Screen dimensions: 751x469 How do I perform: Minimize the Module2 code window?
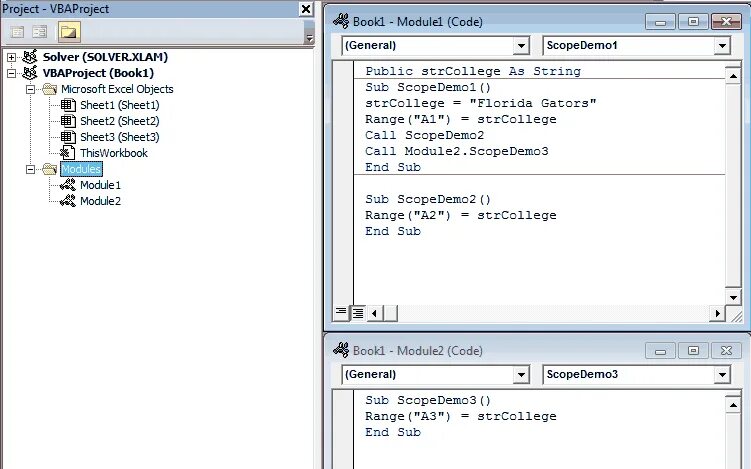[660, 351]
